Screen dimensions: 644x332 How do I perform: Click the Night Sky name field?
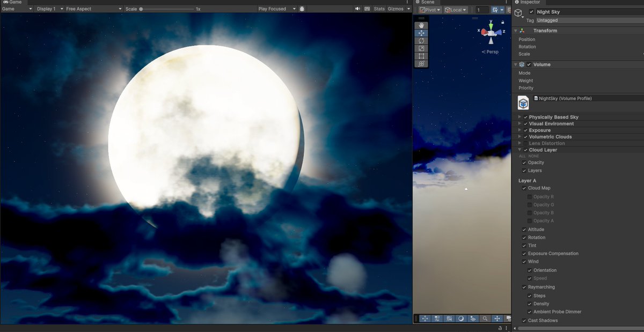click(x=589, y=12)
